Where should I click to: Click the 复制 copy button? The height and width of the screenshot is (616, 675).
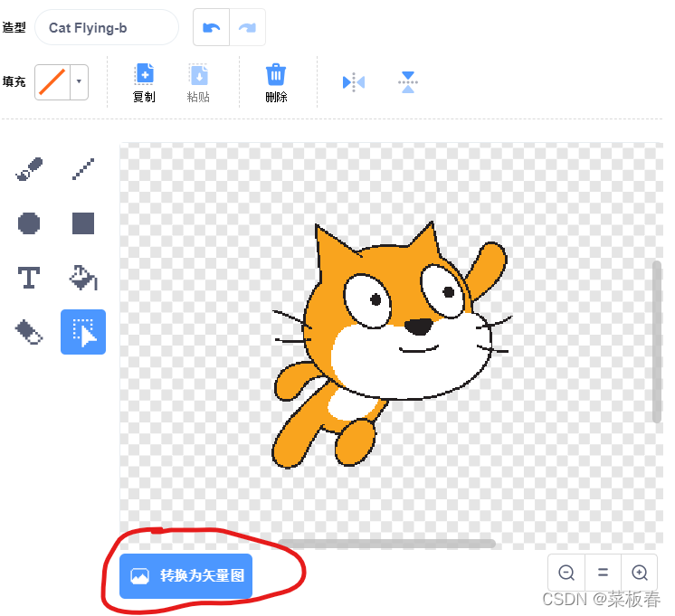[144, 82]
